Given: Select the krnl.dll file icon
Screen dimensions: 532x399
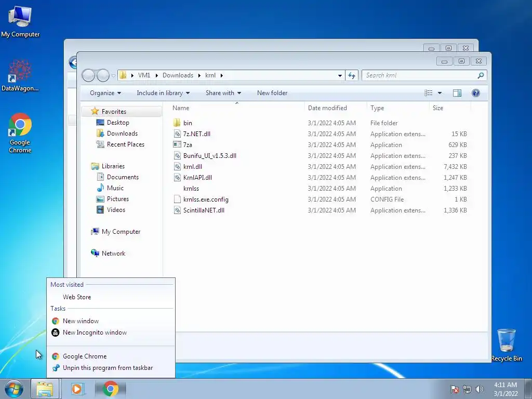Looking at the screenshot, I should pyautogui.click(x=177, y=166).
